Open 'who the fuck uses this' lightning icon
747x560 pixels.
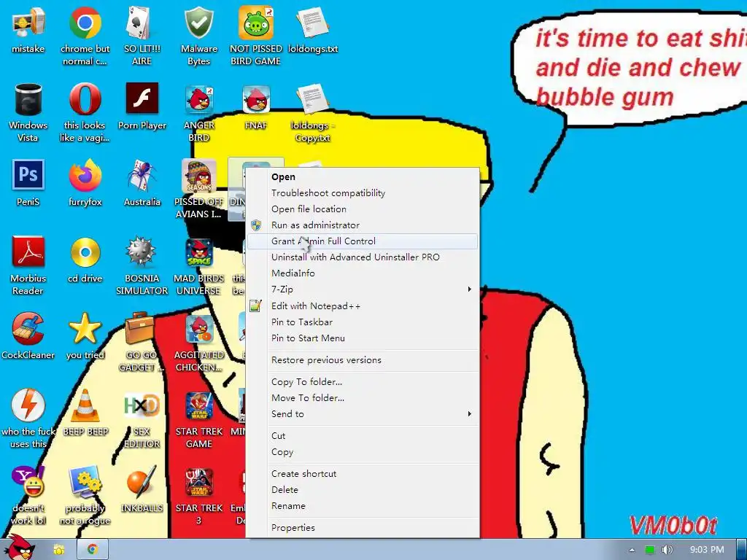coord(28,405)
